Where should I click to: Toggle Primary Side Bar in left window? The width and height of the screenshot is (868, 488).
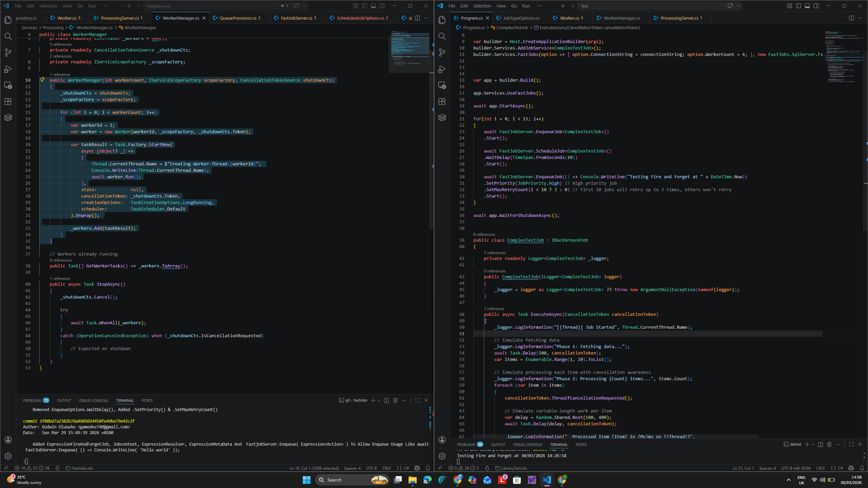tap(364, 6)
